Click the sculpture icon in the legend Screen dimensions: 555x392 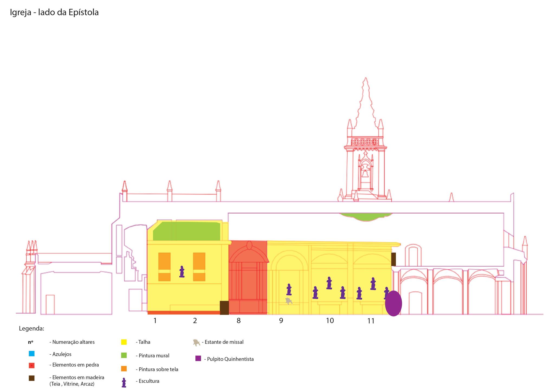coord(124,383)
